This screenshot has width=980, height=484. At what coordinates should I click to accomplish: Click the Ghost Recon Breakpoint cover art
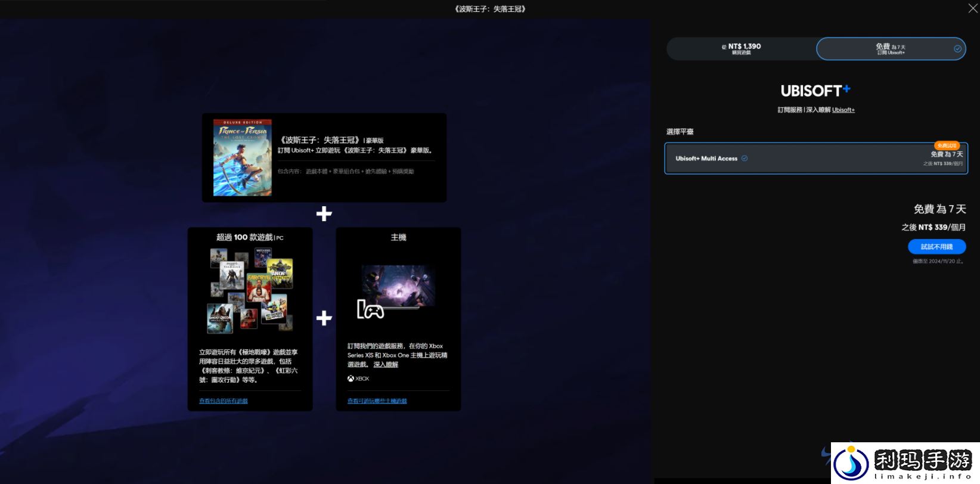tap(219, 318)
